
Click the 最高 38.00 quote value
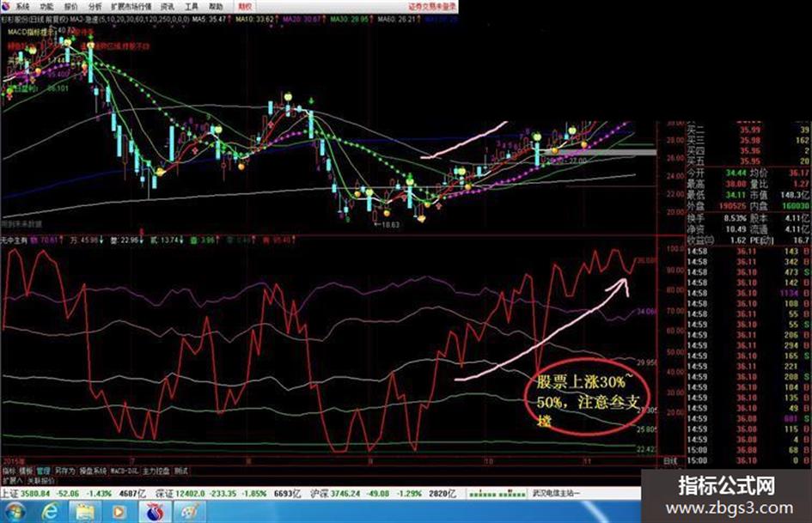point(736,184)
